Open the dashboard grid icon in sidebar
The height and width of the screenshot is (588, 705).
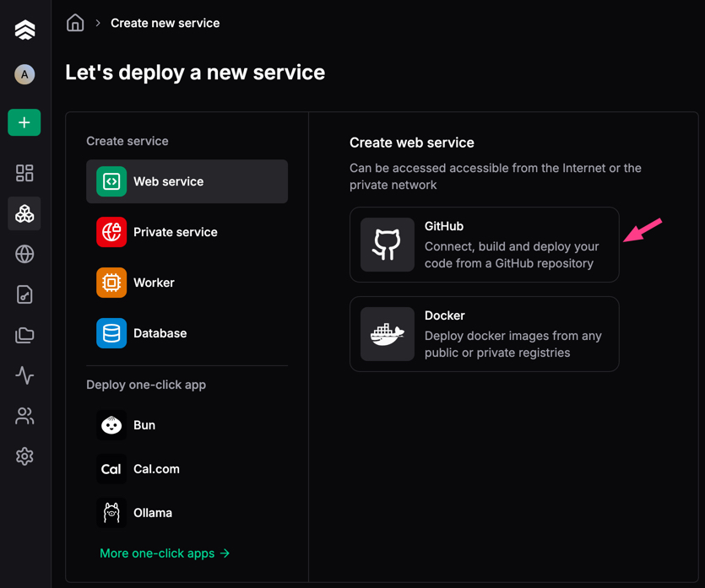24,173
